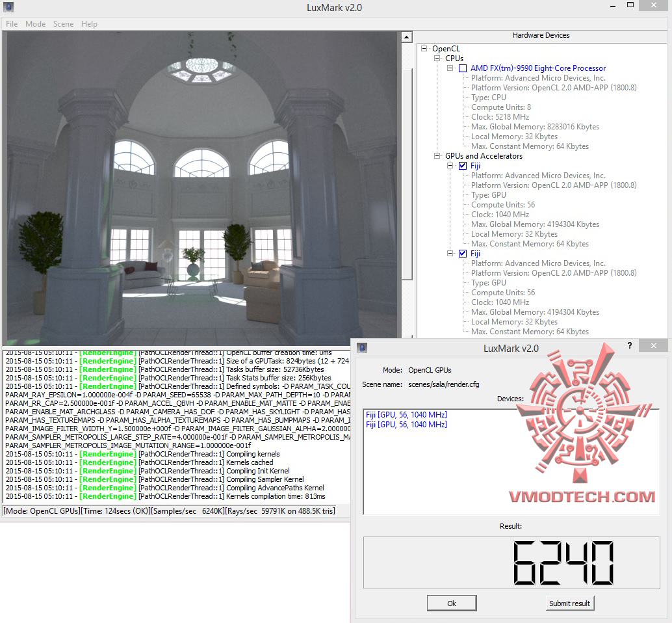Click the Hardware Devices panel header
Viewport: 672px width, 623px height.
coord(541,36)
